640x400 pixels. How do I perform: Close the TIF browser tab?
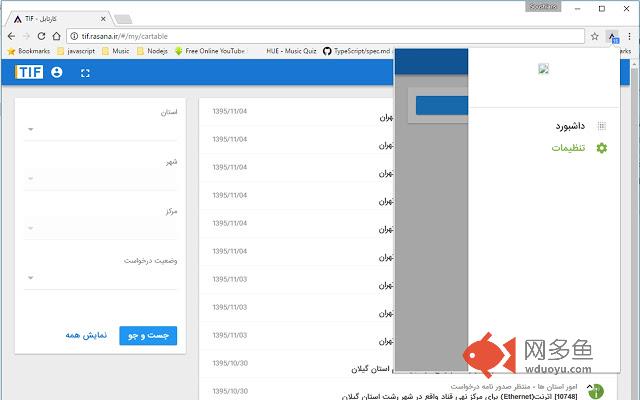[103, 19]
